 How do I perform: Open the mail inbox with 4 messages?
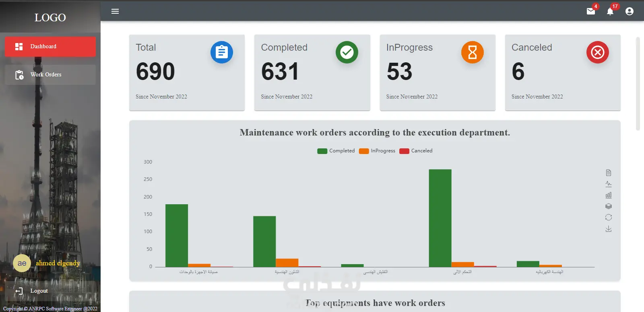tap(591, 11)
